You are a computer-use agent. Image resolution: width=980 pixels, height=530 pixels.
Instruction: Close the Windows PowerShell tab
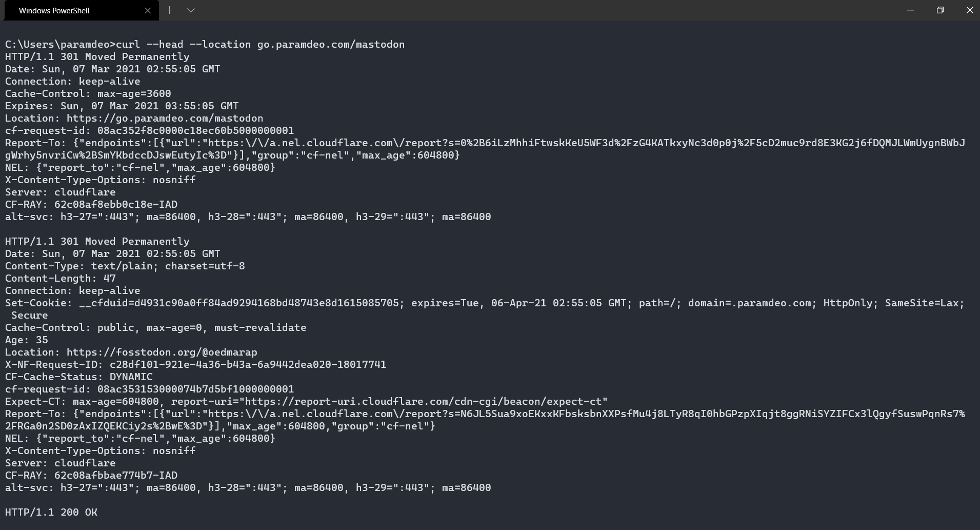pos(148,10)
